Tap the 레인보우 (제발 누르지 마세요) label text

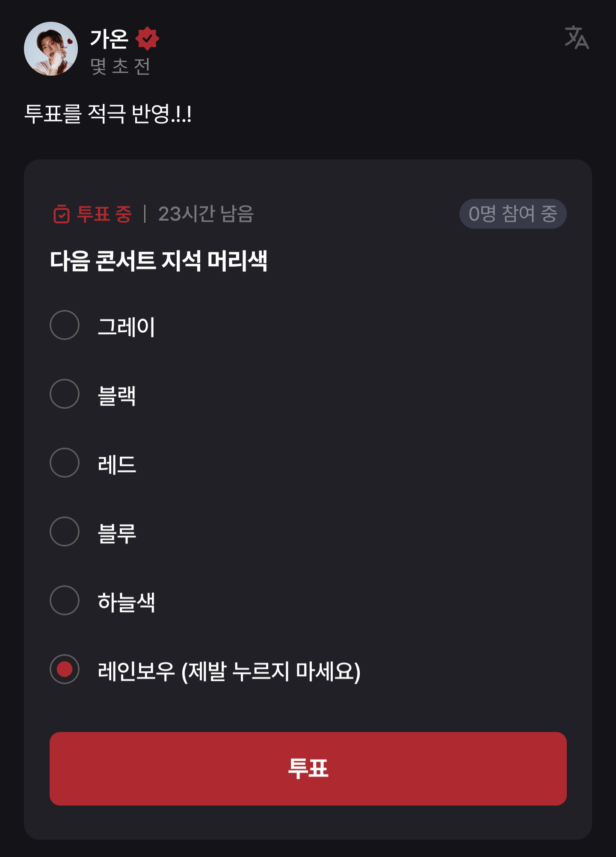[229, 671]
